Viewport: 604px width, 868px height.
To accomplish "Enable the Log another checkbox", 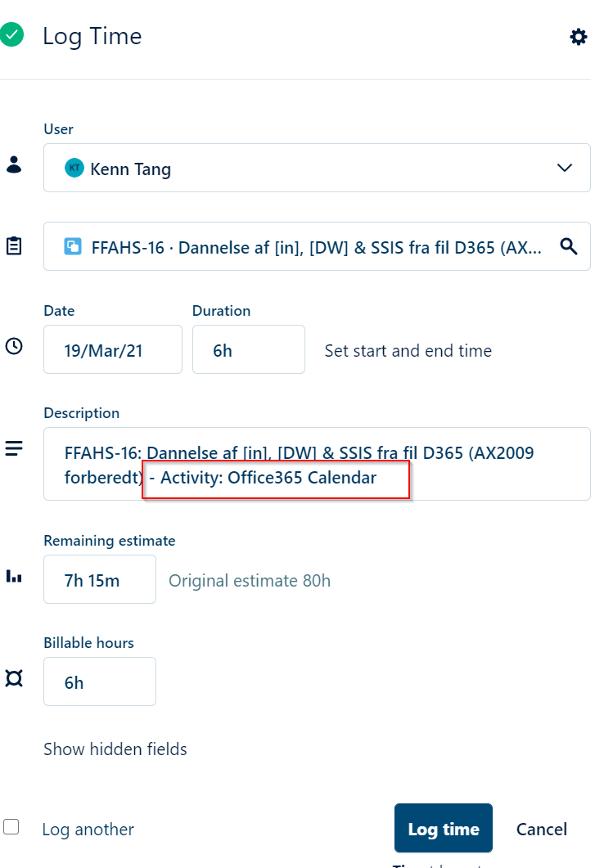I will (11, 826).
